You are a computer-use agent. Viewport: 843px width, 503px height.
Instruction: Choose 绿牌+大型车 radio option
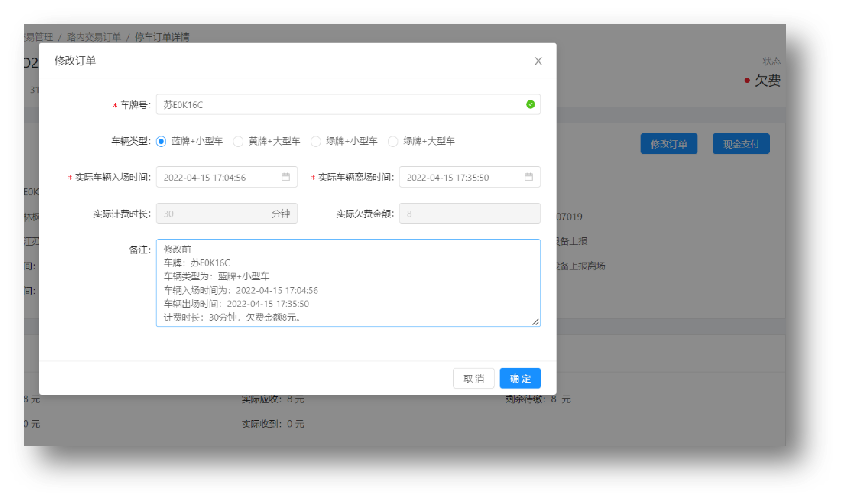coord(393,141)
